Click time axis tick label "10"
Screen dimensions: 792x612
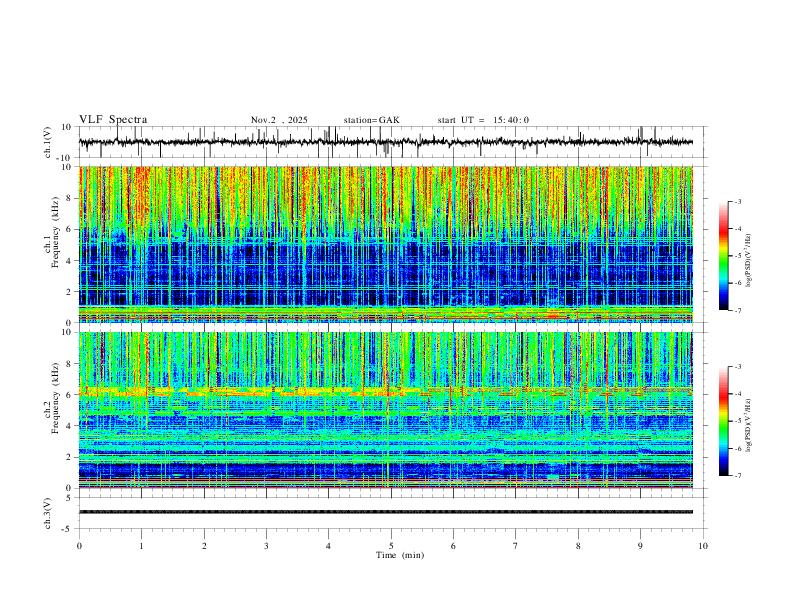703,546
